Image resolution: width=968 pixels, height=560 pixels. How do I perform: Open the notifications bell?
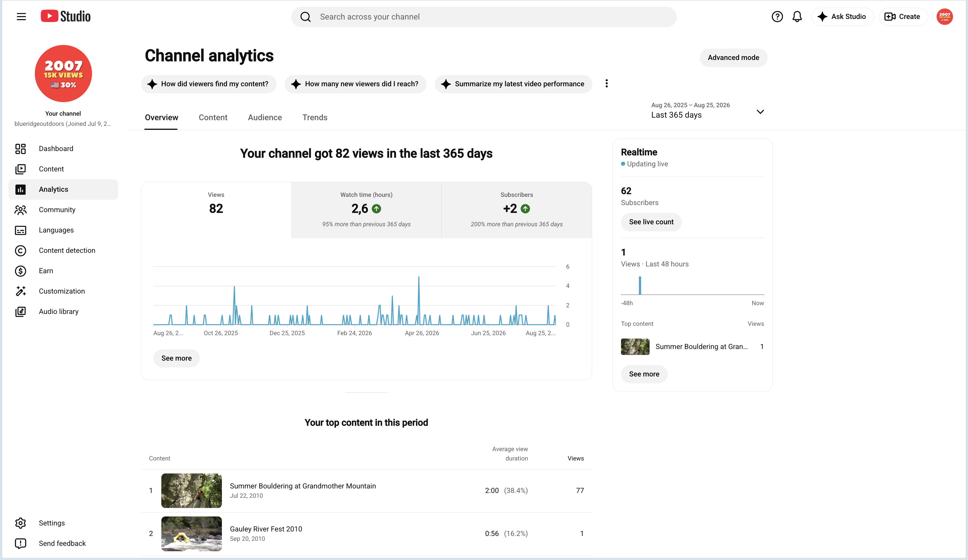tap(797, 16)
